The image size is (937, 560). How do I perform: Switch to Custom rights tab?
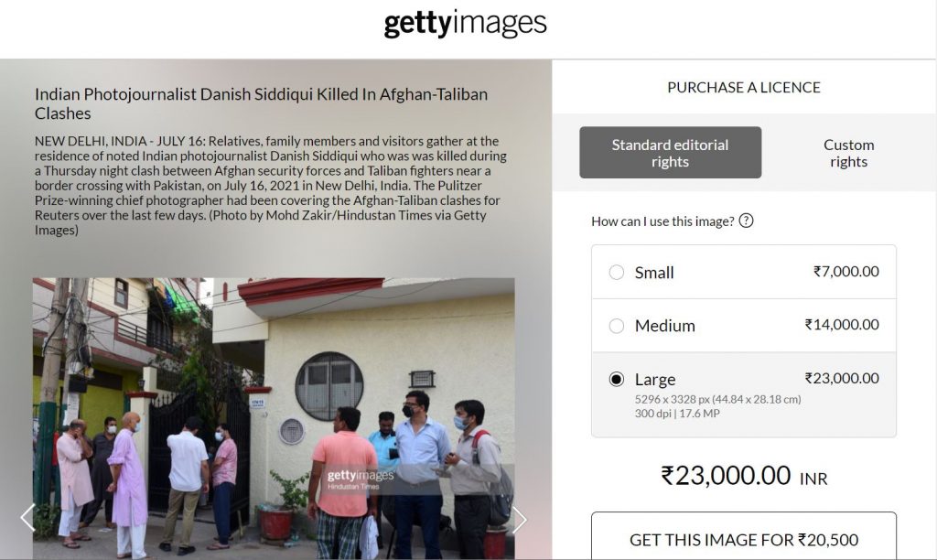(848, 153)
